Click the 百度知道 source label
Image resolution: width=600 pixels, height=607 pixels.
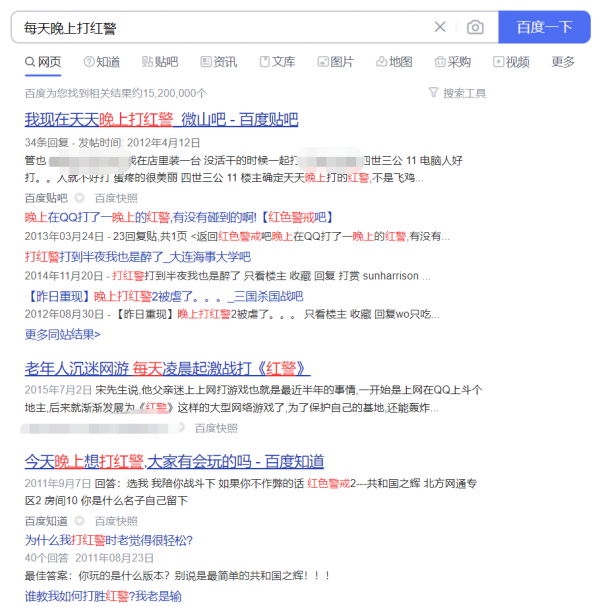pyautogui.click(x=46, y=521)
